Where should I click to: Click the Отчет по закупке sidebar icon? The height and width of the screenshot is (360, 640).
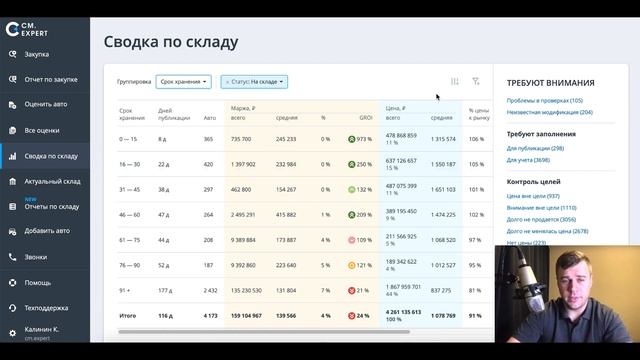(x=13, y=79)
